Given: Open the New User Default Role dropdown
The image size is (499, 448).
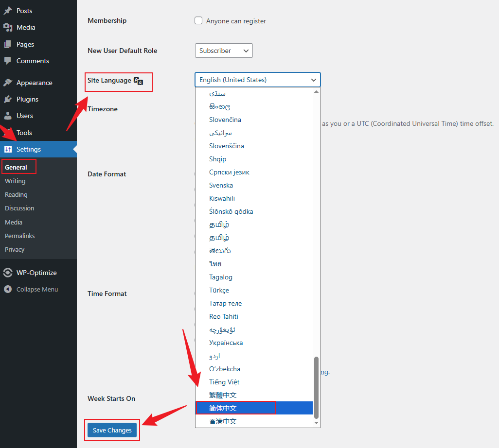Looking at the screenshot, I should (x=223, y=51).
